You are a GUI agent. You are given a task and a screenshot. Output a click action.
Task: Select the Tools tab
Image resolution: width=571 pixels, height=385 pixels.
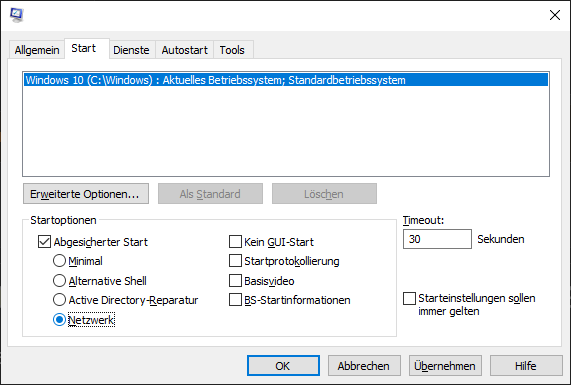point(232,50)
